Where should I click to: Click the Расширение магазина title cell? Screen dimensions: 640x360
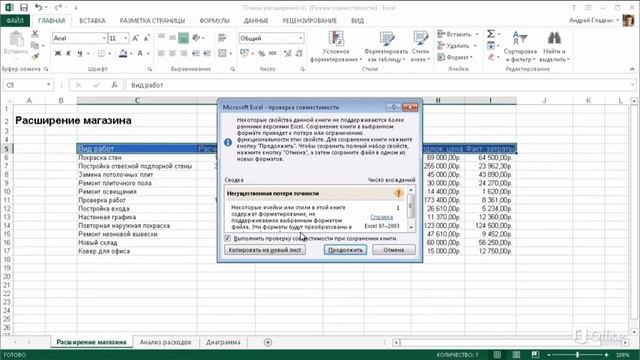73,120
